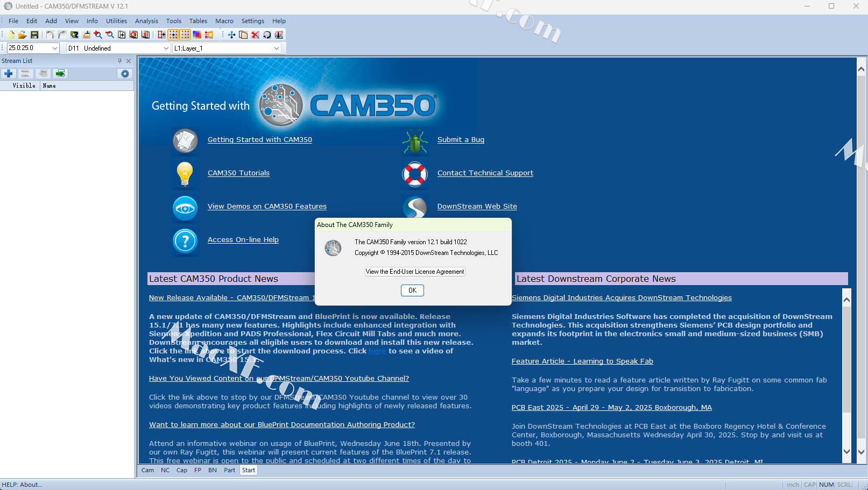868x490 pixels.
Task: Open the Tables menu
Action: (x=198, y=21)
